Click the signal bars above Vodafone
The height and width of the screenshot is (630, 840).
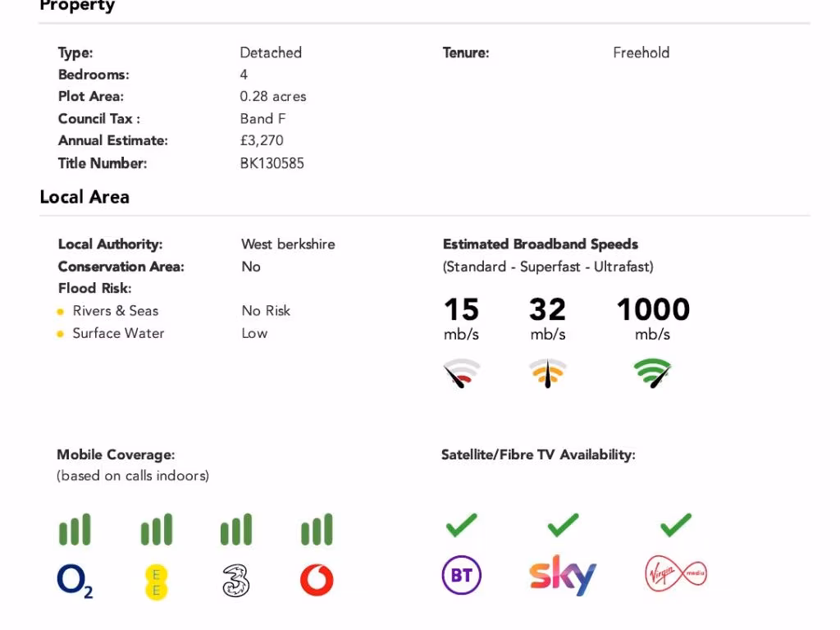317,530
